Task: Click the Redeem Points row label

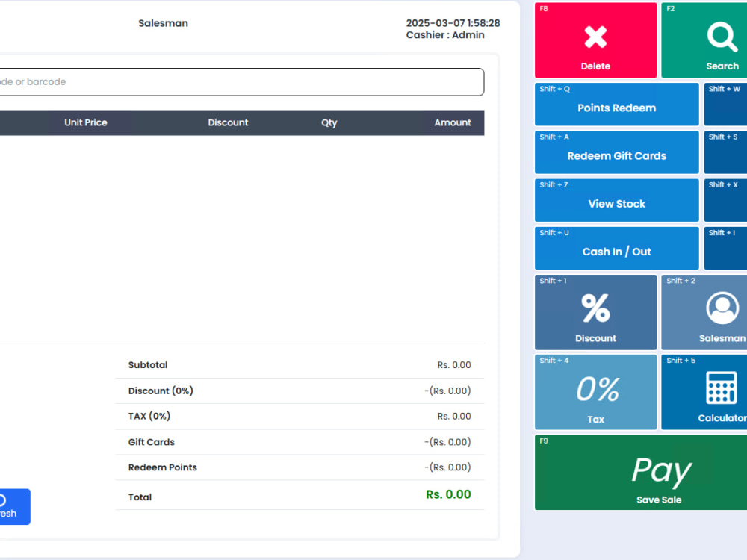Action: pyautogui.click(x=162, y=467)
